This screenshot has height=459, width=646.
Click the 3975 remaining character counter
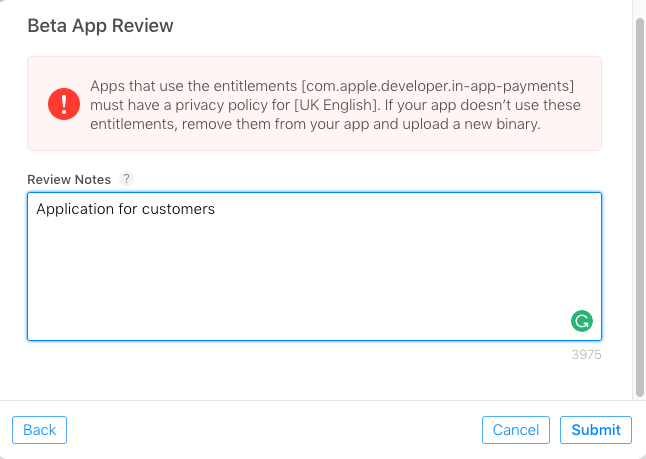click(x=586, y=354)
